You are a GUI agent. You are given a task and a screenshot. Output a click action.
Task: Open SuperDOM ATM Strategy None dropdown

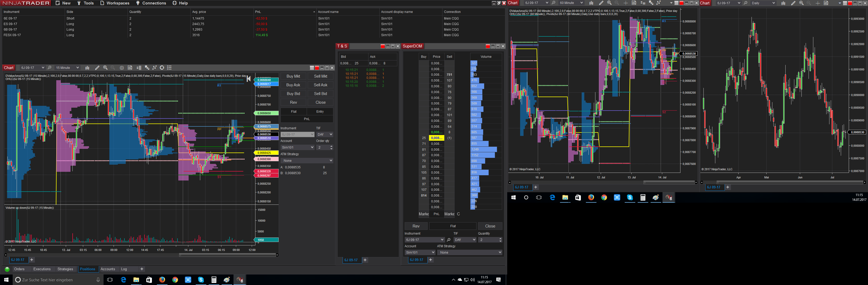470,252
